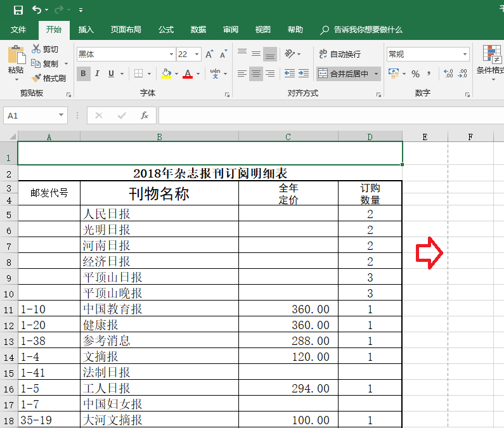Toggle right horizontal alignment
The width and height of the screenshot is (504, 428).
(x=270, y=74)
